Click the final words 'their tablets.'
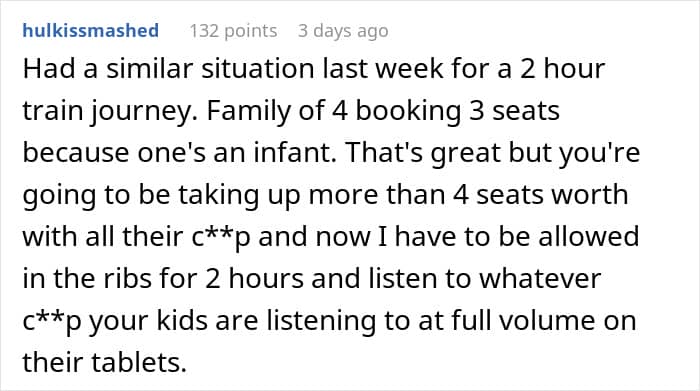 [104, 362]
